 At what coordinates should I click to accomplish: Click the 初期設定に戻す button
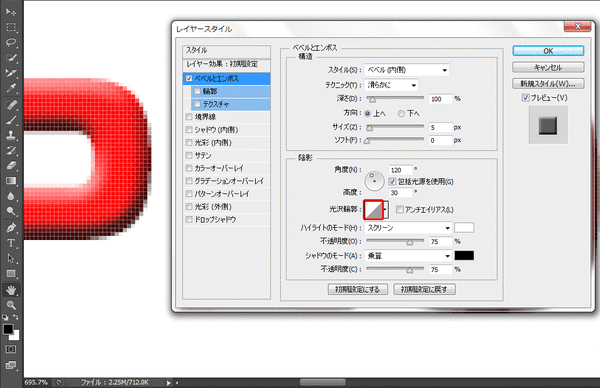424,289
